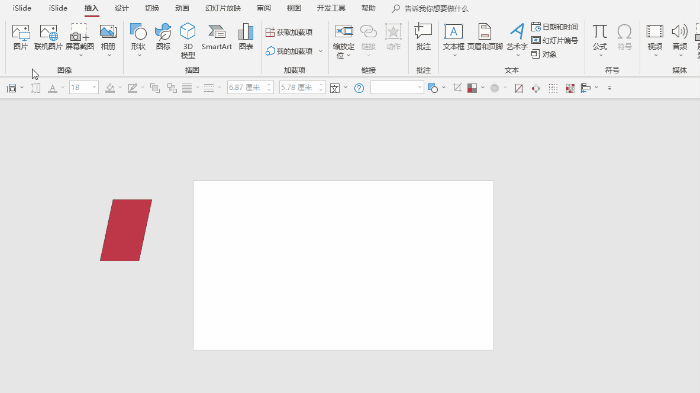Viewport: 700px width, 393px height.
Task: Insert a chart (图表)
Action: pos(245,37)
